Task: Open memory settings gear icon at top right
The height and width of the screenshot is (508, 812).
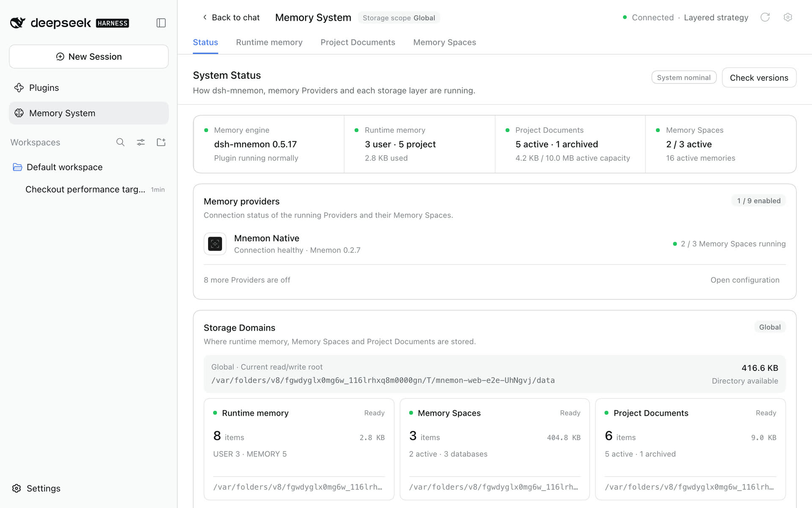Action: click(787, 17)
